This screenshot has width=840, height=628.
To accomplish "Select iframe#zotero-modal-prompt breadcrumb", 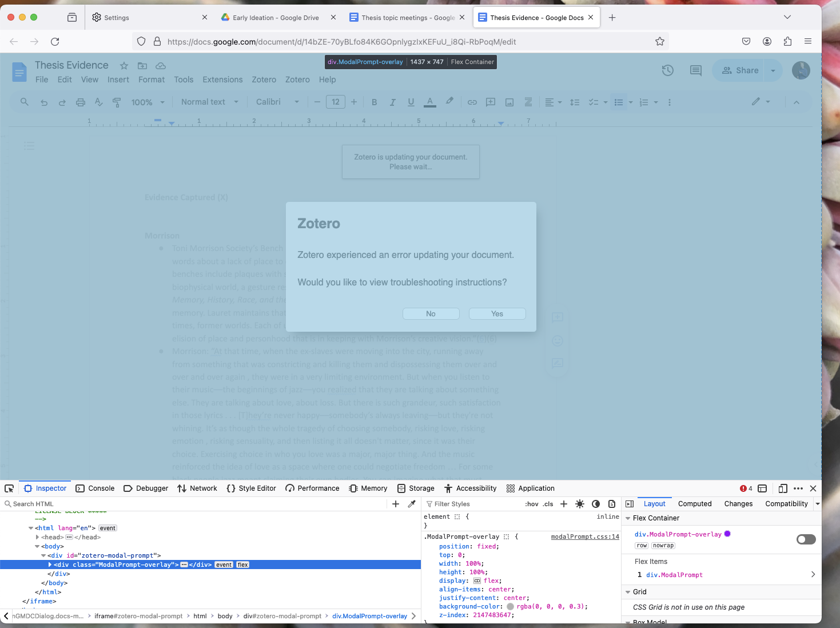I will click(x=138, y=616).
